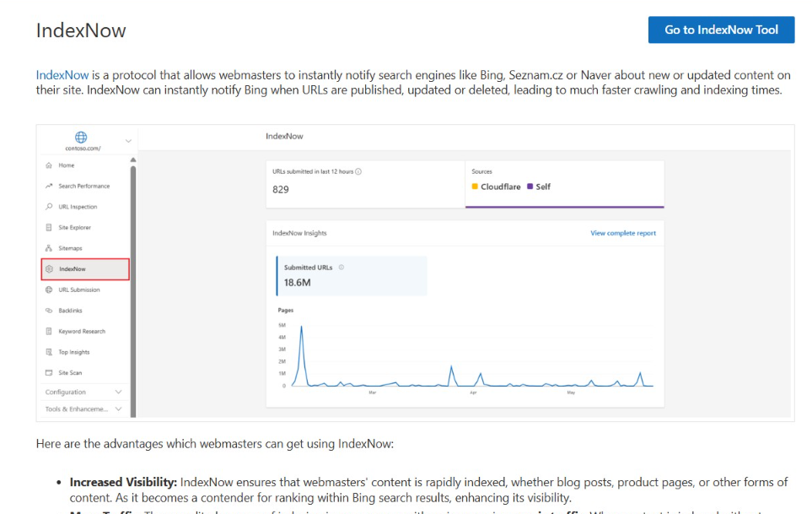The image size is (812, 514).
Task: Click the IndexNow gear icon
Action: [49, 269]
